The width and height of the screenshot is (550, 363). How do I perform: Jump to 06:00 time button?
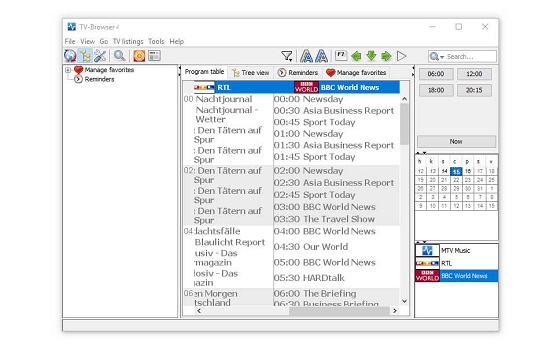(436, 74)
